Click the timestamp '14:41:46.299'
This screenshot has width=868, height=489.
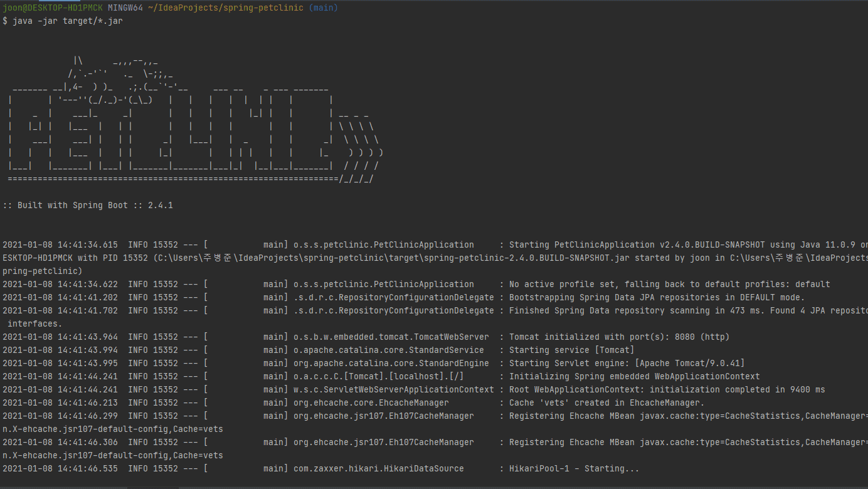pos(88,416)
